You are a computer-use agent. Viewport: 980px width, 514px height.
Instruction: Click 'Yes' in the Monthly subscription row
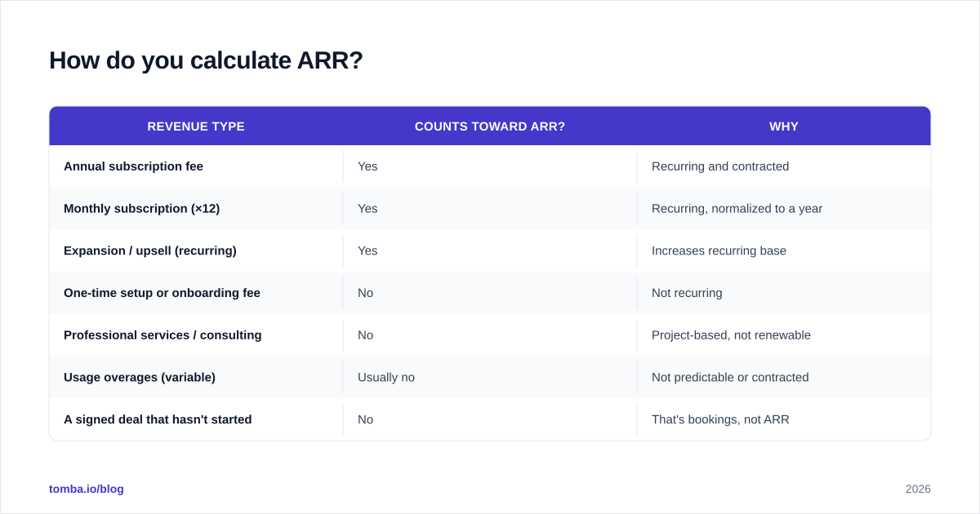[367, 209]
